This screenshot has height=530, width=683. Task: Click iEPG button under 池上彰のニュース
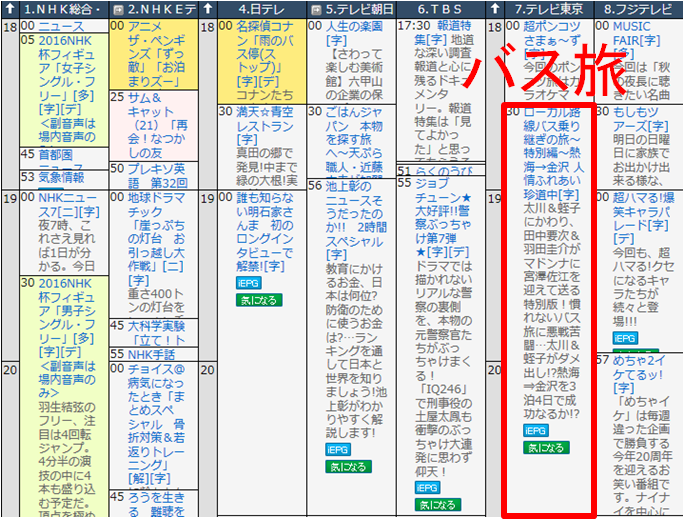[x=338, y=449]
